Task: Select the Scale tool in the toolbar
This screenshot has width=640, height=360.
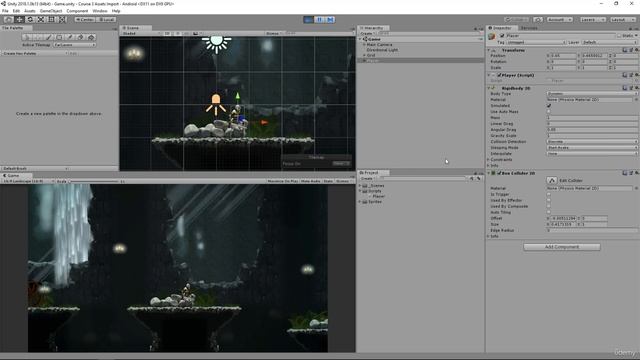Action: pos(41,19)
